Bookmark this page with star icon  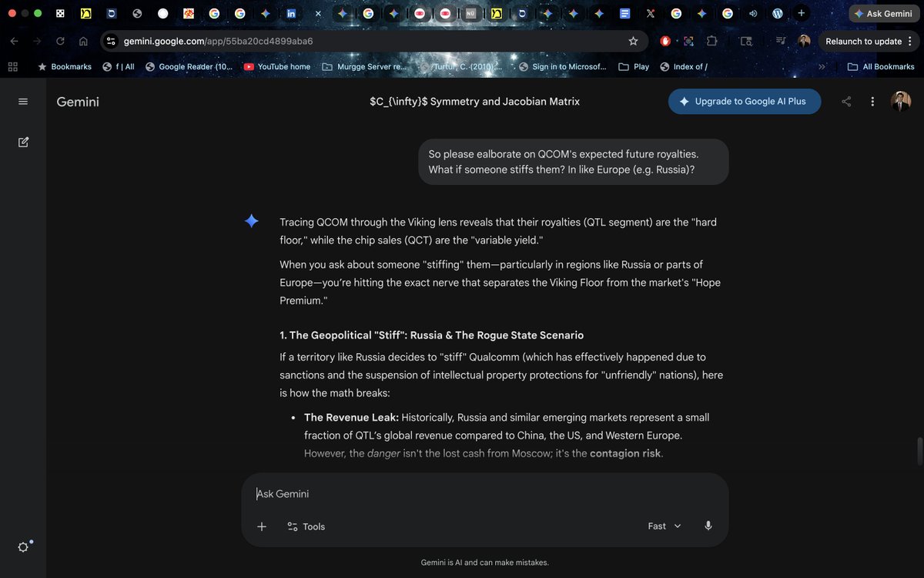coord(633,42)
